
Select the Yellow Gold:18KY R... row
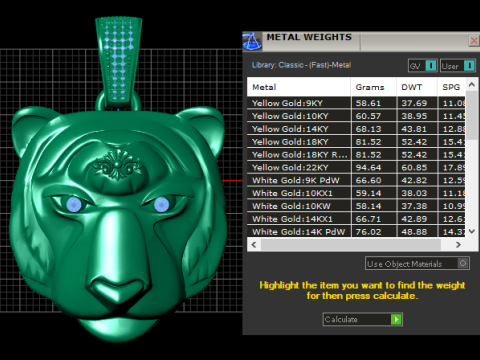click(356, 155)
